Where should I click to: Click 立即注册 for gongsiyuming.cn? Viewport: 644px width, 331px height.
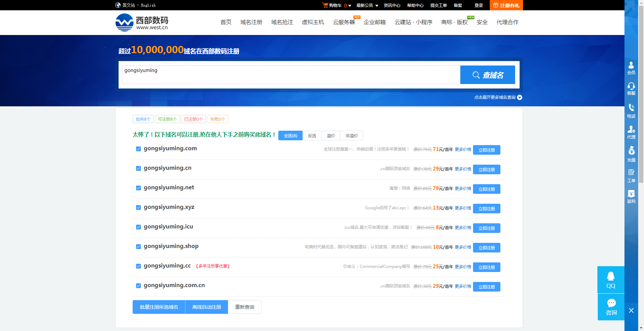(x=486, y=169)
